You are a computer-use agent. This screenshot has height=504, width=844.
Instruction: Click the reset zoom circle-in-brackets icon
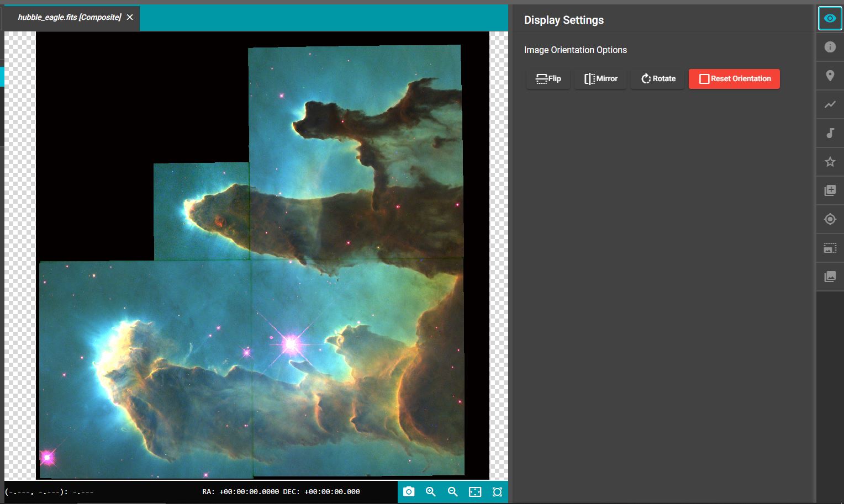click(x=497, y=491)
